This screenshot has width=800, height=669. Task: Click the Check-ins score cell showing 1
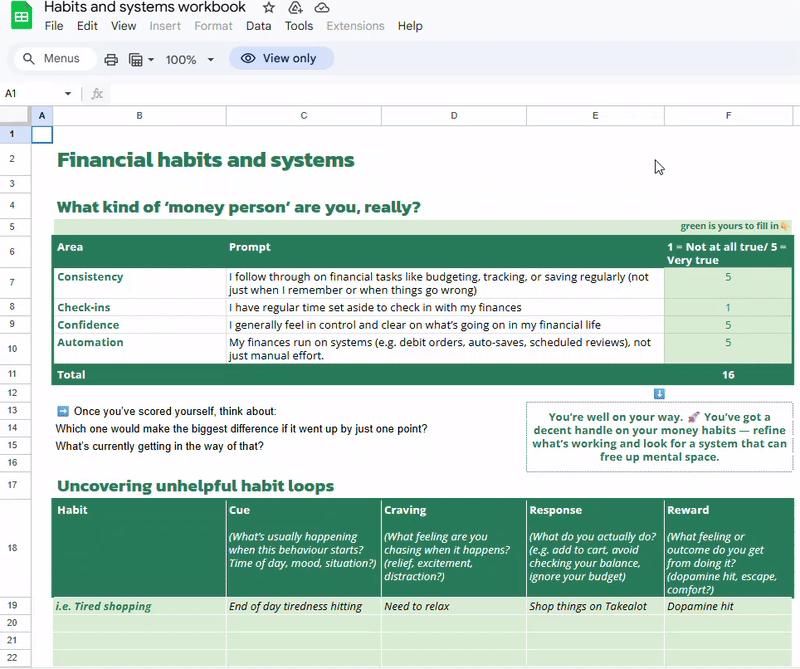(x=728, y=307)
